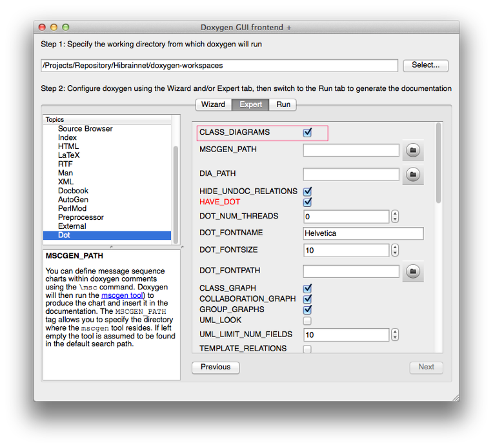This screenshot has width=493, height=448.
Task: Click the MSCGEN_PATH help heading
Action: [74, 256]
